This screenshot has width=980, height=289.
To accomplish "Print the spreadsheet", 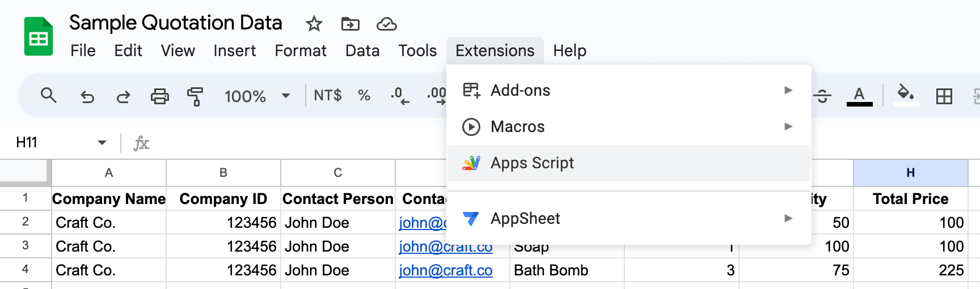I will coord(159,96).
